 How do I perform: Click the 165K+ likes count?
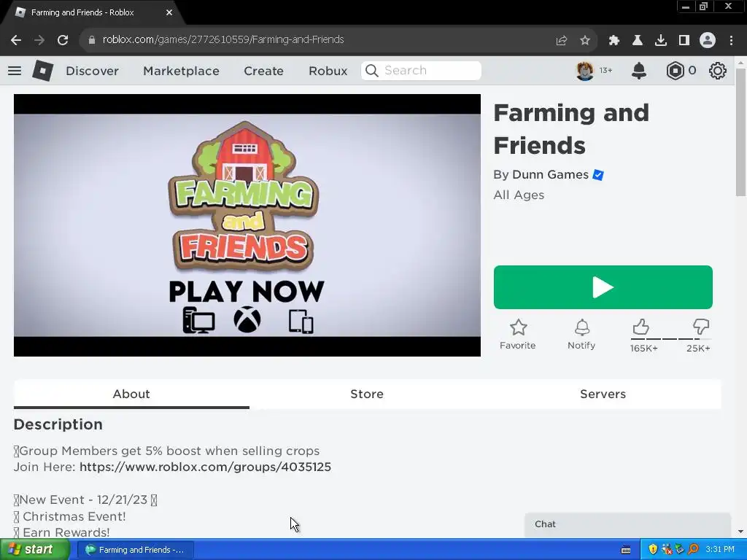[643, 349]
